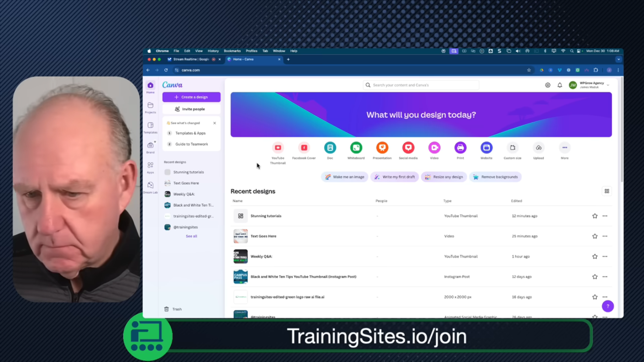Open options menu for Stunning tutorials row
This screenshot has height=362, width=644.
pos(605,216)
